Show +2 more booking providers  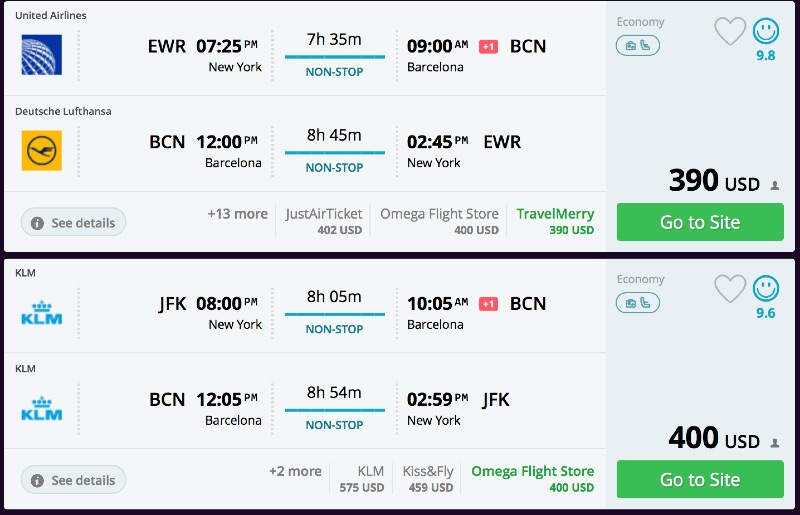pyautogui.click(x=295, y=472)
